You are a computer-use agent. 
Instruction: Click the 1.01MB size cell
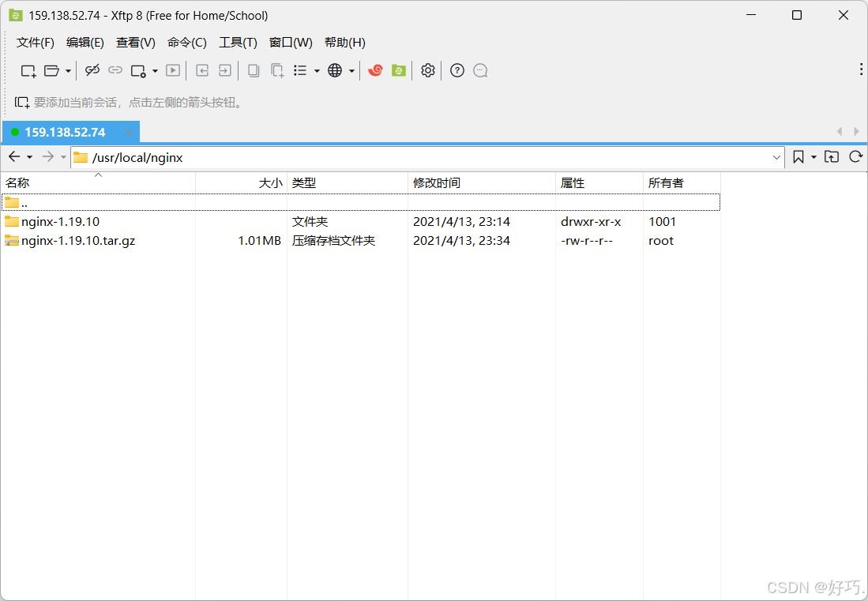(x=259, y=241)
